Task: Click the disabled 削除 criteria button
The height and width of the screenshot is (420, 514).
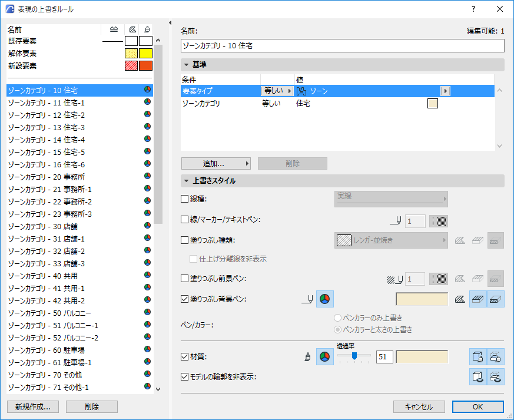Action: point(293,163)
